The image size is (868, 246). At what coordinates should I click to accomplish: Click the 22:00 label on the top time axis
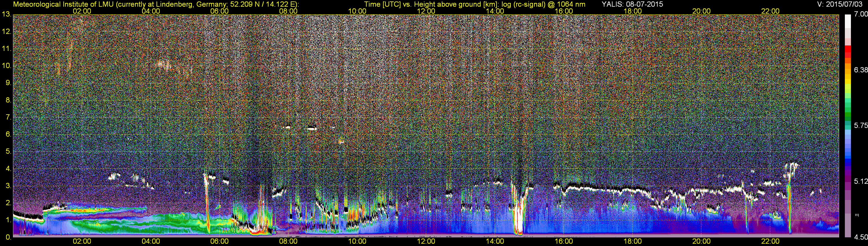click(x=770, y=11)
